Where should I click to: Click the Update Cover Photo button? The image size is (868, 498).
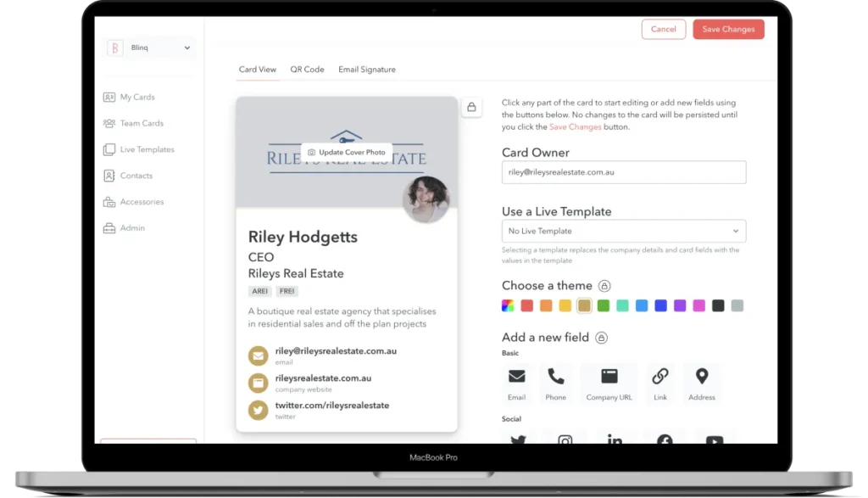(x=347, y=152)
